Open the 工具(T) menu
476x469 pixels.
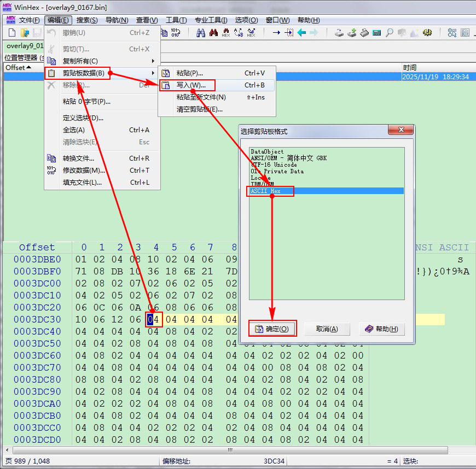pyautogui.click(x=176, y=20)
